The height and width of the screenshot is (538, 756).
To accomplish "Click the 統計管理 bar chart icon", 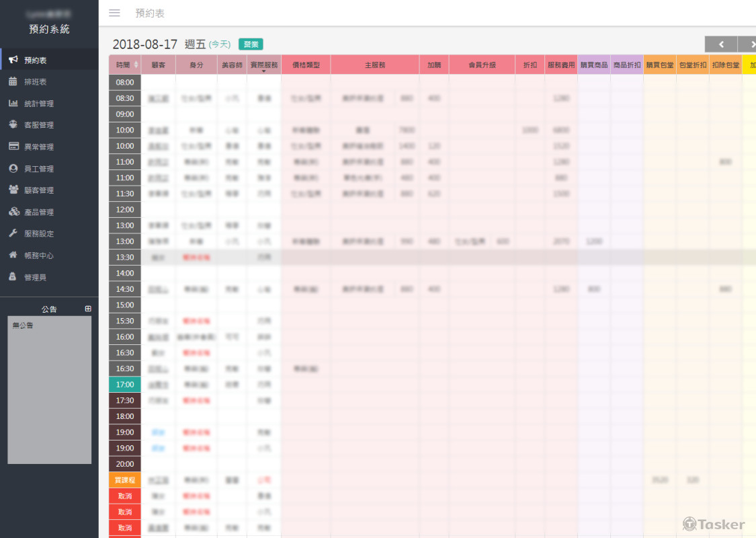I will click(x=13, y=104).
